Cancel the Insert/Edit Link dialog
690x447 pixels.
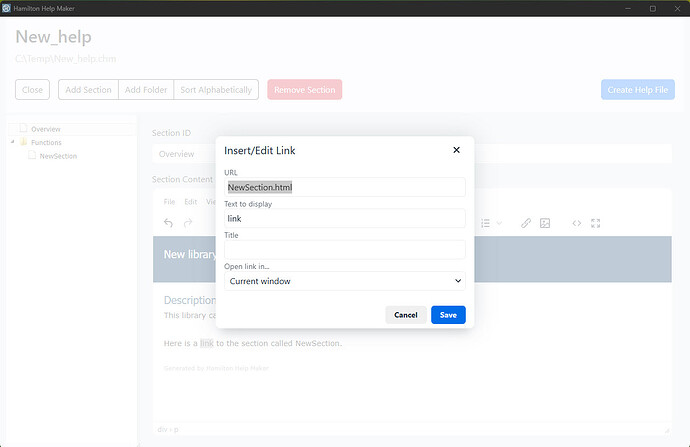406,315
